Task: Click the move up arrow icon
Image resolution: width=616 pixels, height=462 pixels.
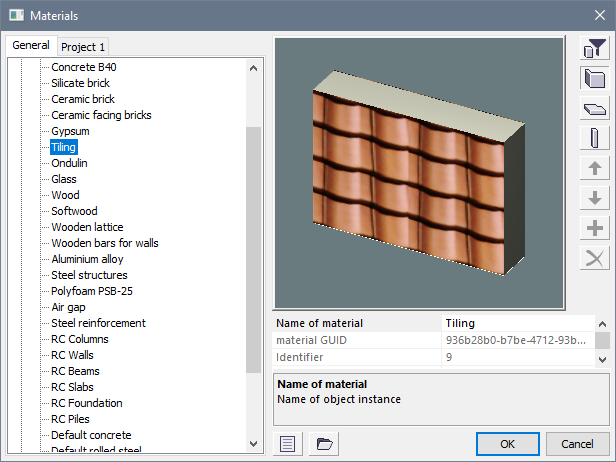Action: point(595,169)
